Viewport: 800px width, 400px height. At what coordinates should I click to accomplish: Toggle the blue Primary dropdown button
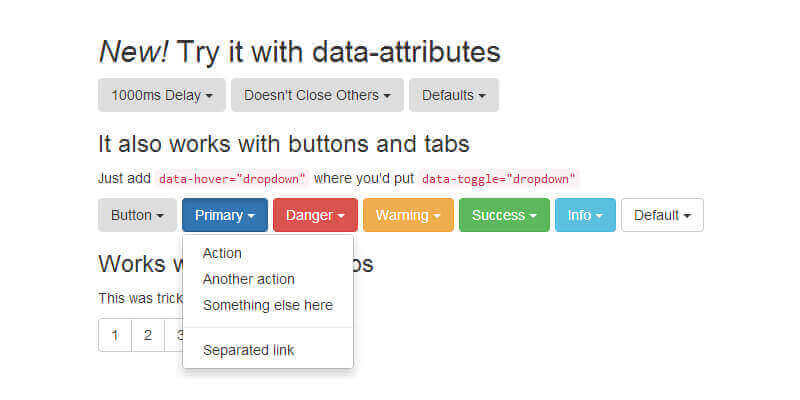pyautogui.click(x=225, y=215)
